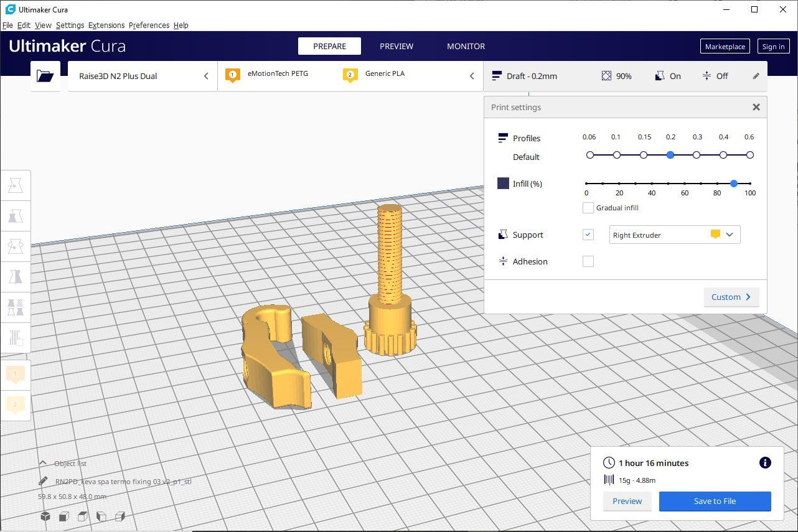Open the Extensions menu
Viewport: 798px width, 532px height.
pyautogui.click(x=106, y=25)
